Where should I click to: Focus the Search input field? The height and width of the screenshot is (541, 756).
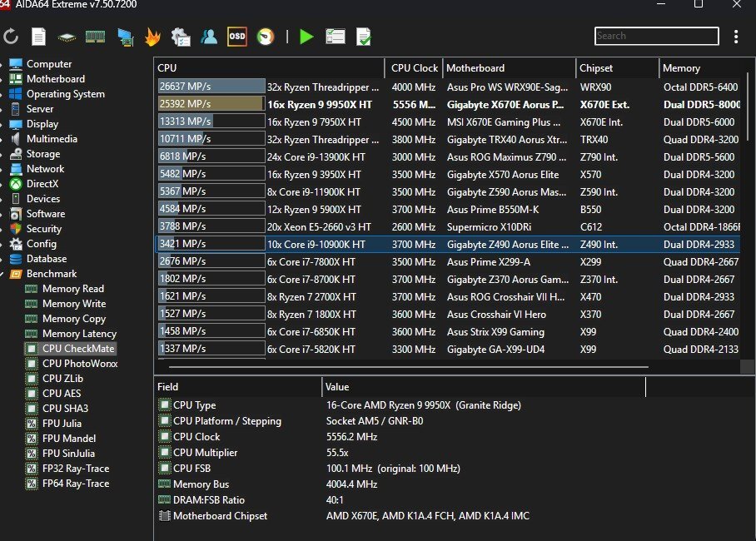(657, 36)
